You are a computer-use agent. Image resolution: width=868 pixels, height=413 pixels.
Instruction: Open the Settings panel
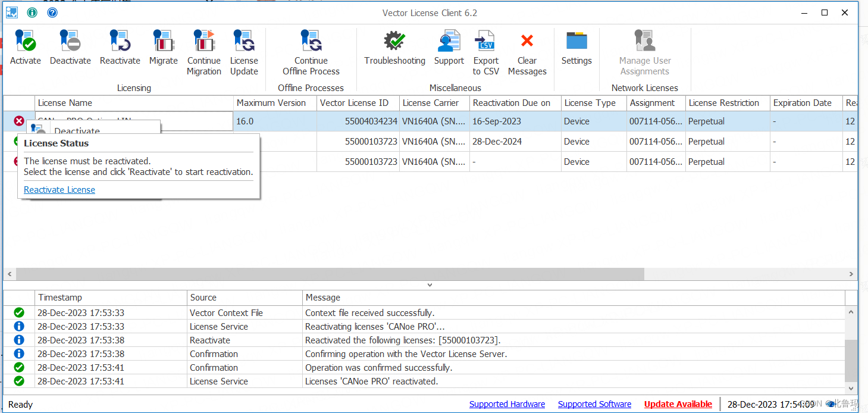(x=576, y=46)
